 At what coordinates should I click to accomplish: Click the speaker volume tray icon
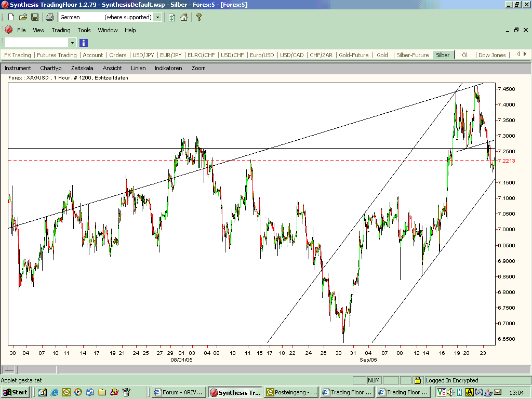coord(450,392)
